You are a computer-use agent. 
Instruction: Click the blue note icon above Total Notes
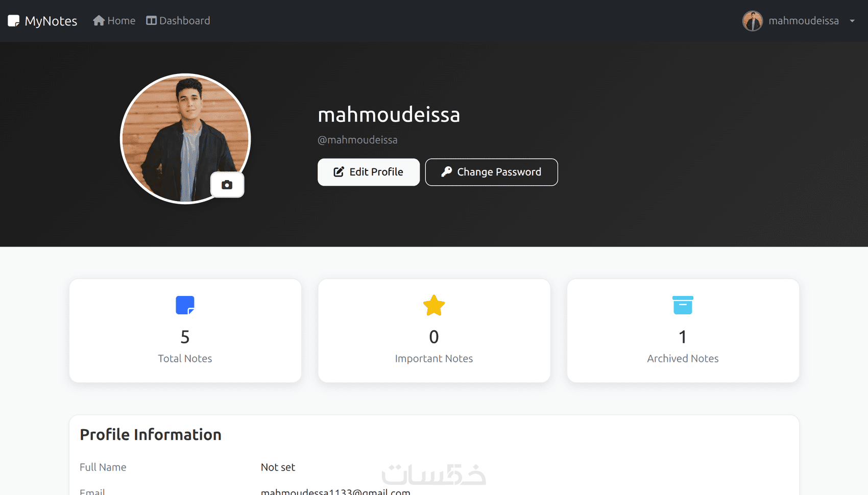[x=185, y=305]
